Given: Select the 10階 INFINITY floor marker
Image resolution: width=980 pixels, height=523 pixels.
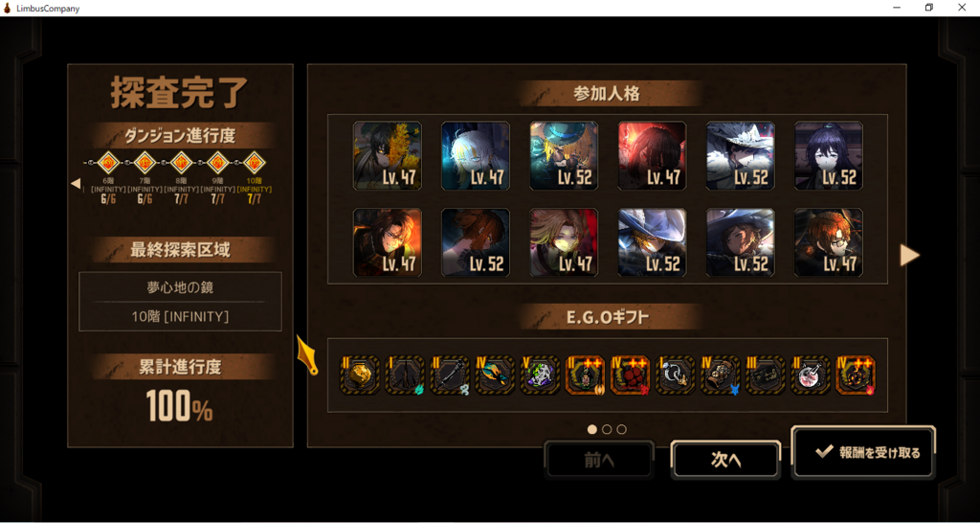Looking at the screenshot, I should pos(255,163).
